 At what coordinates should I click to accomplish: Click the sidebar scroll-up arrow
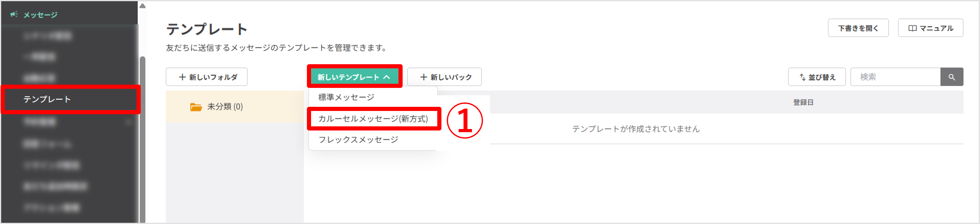pos(142,6)
